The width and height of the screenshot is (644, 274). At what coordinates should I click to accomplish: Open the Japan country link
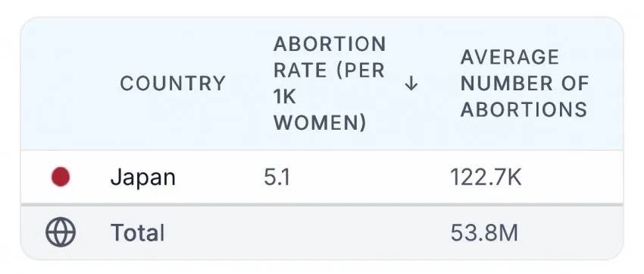(143, 178)
